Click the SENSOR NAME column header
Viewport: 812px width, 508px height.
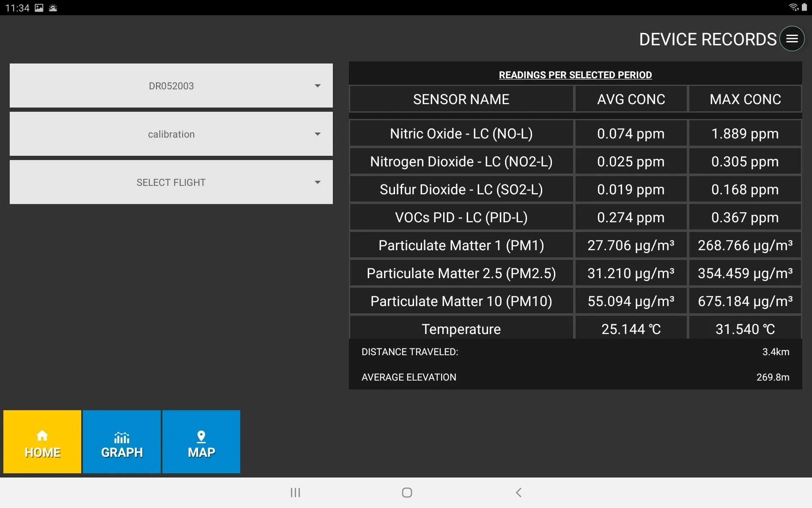(x=461, y=99)
